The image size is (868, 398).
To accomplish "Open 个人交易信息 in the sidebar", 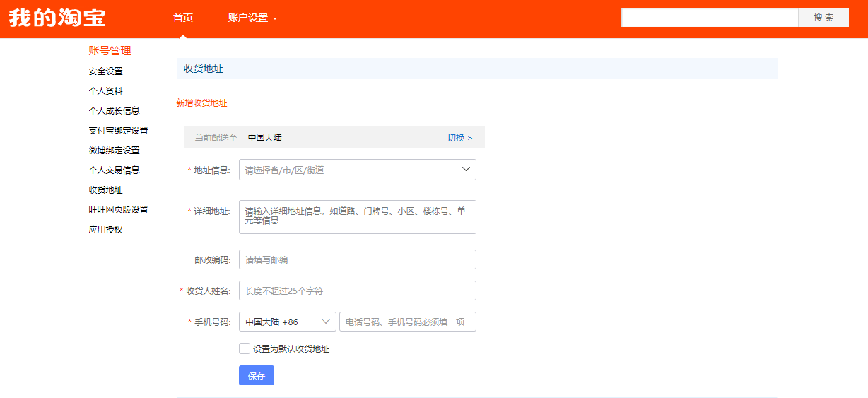I will click(x=114, y=170).
